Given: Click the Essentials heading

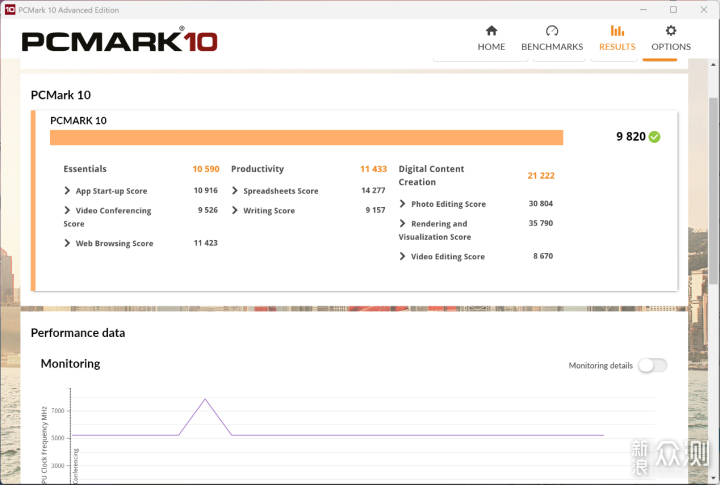Looking at the screenshot, I should (x=85, y=169).
